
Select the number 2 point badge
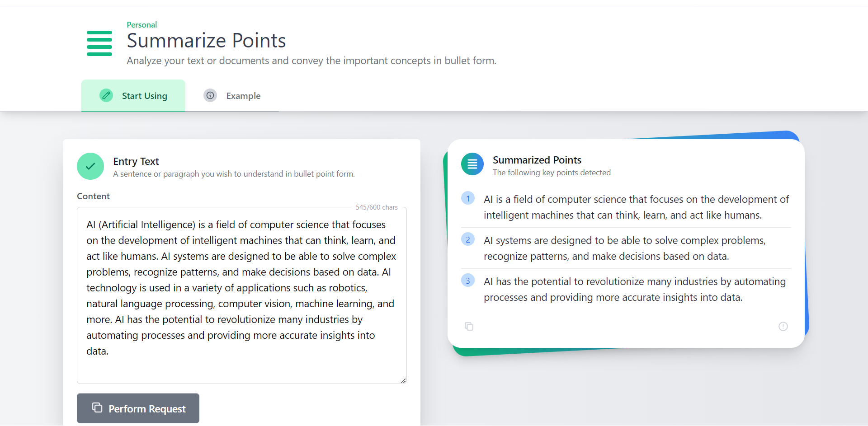pos(468,239)
